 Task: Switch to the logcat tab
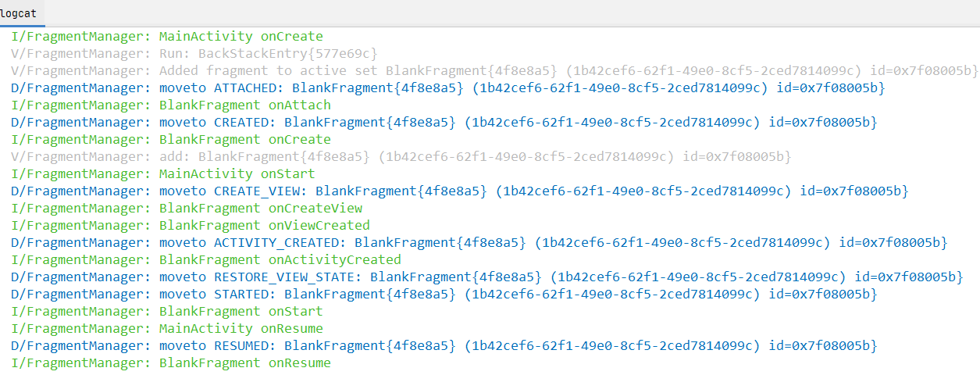point(18,12)
